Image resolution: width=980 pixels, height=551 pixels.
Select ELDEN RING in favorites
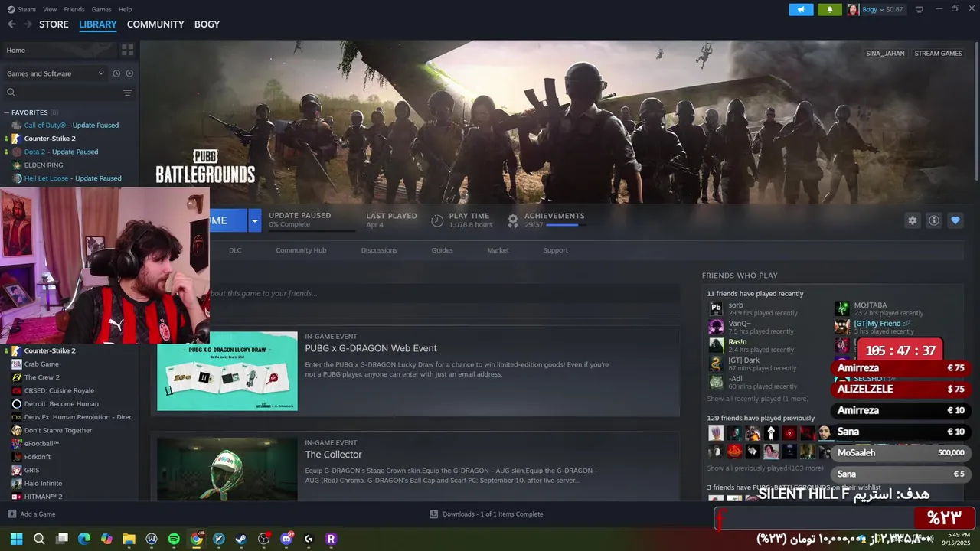tap(44, 165)
